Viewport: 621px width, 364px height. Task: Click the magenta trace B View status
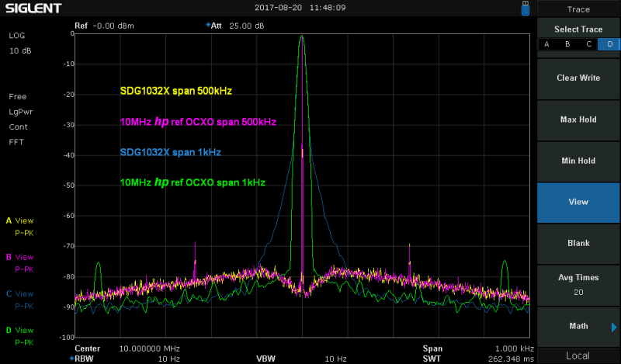pos(20,258)
